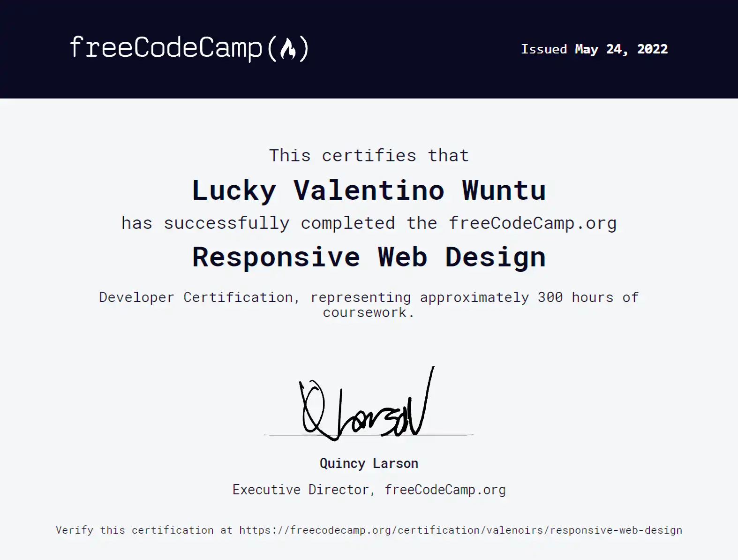738x560 pixels.
Task: Click the "300 hours" text
Action: pos(575,297)
